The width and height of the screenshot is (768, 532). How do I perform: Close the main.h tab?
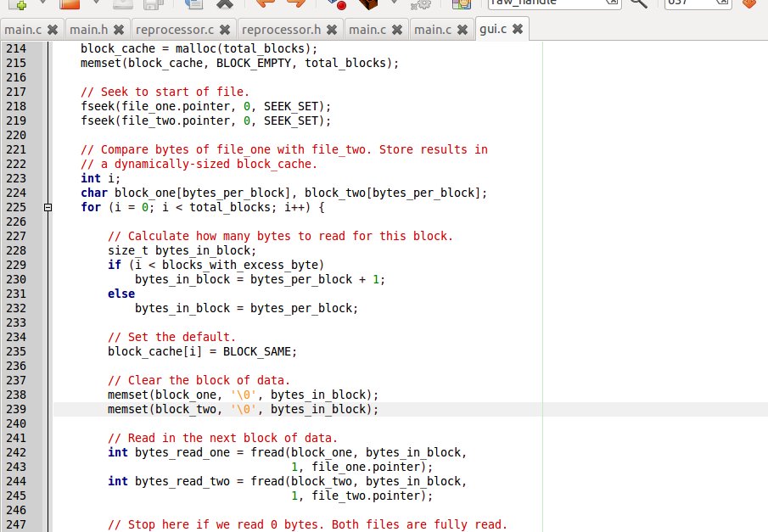[119, 30]
